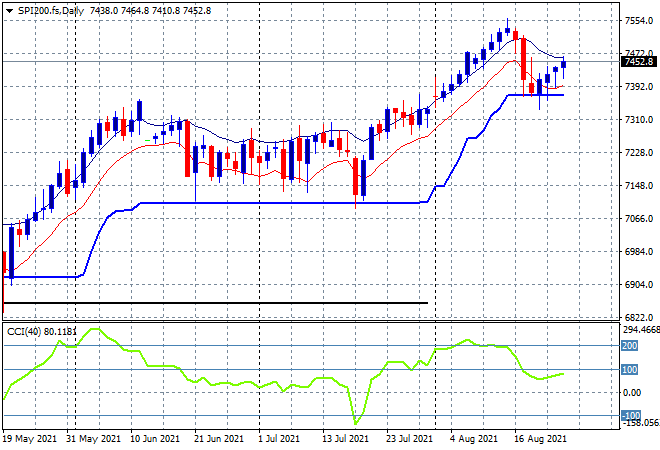660x450 pixels.
Task: Click the 7066.0 price axis label
Action: tap(639, 219)
